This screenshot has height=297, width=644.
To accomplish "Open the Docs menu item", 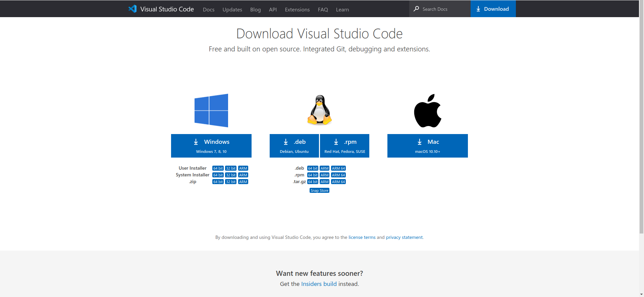I will pos(208,9).
